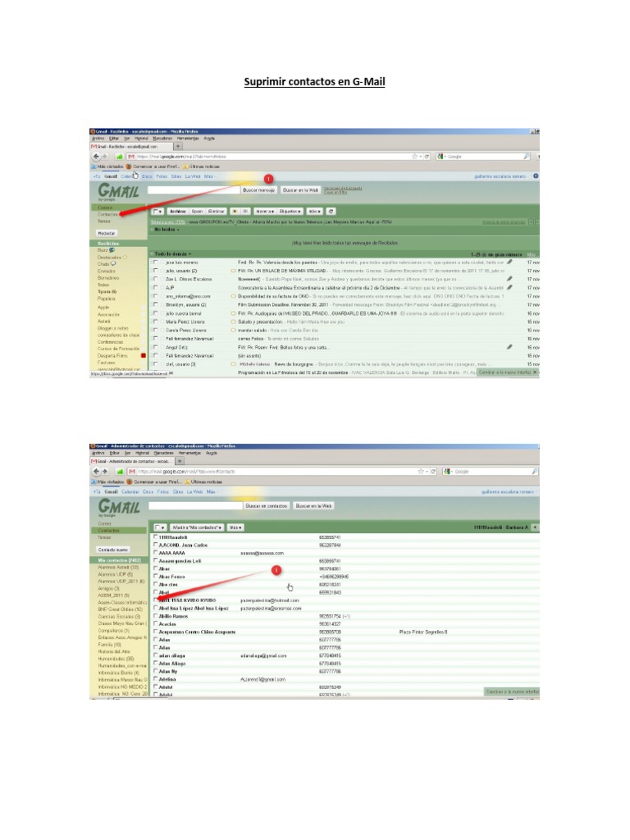Open Mover a dropdown
This screenshot has width=630, height=840.
pos(265,211)
